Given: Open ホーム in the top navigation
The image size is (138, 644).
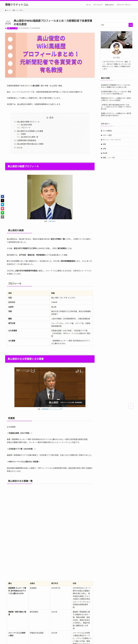Looking at the screenshot, I should click(x=88, y=5).
